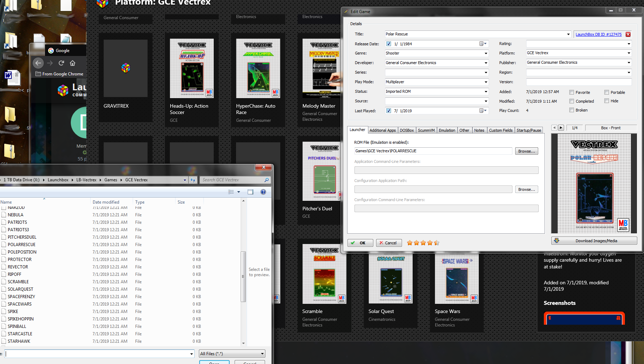
Task: Browse for ROM File
Action: pyautogui.click(x=527, y=151)
